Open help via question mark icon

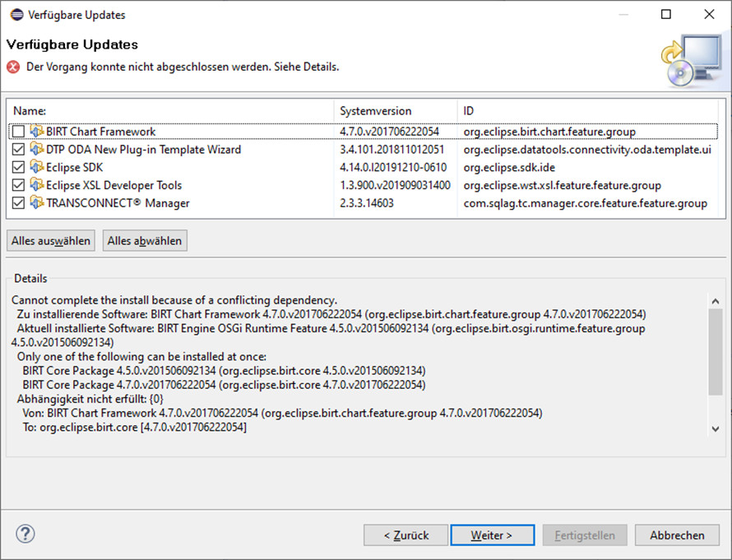click(25, 534)
